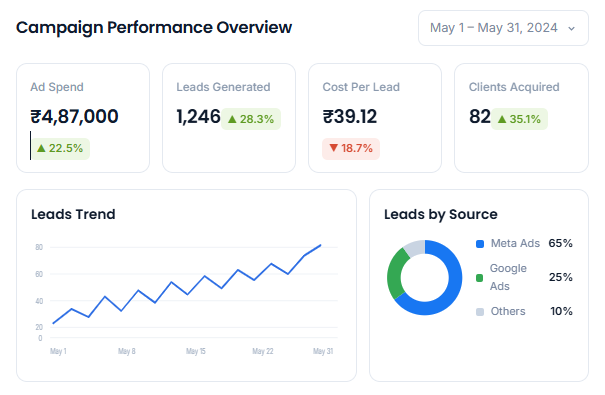
Task: Click the green Google Ads legend swatch
Action: 480,278
